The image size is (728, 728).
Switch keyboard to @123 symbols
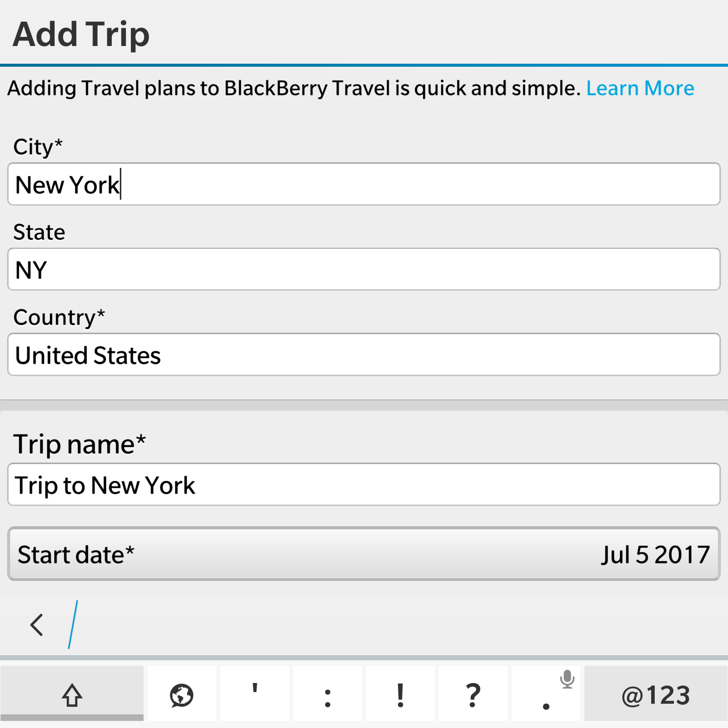656,695
